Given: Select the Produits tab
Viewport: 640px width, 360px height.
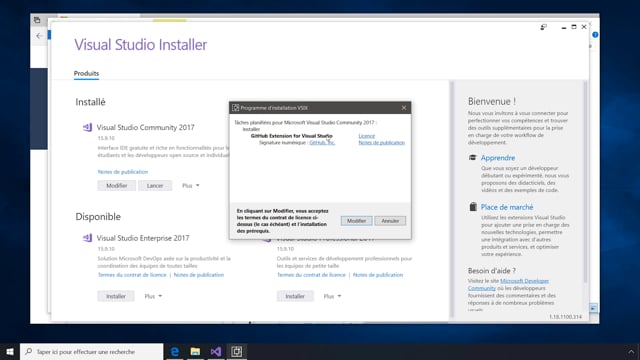Looking at the screenshot, I should click(86, 73).
